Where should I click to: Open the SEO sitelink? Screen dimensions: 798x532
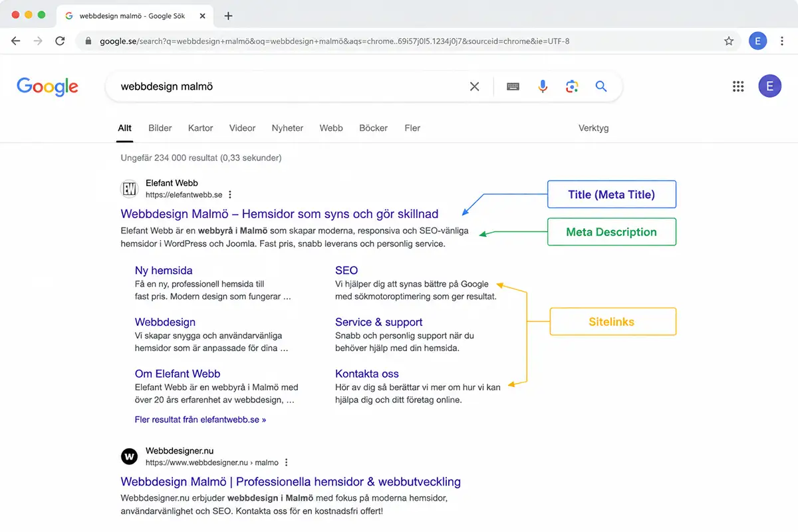346,271
